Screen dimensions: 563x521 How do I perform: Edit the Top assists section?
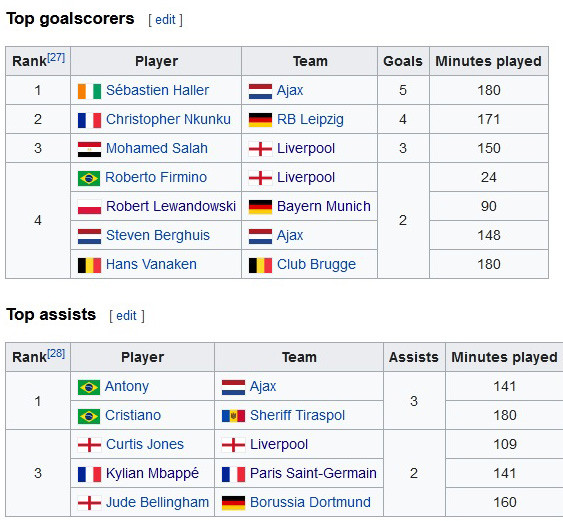tap(126, 316)
